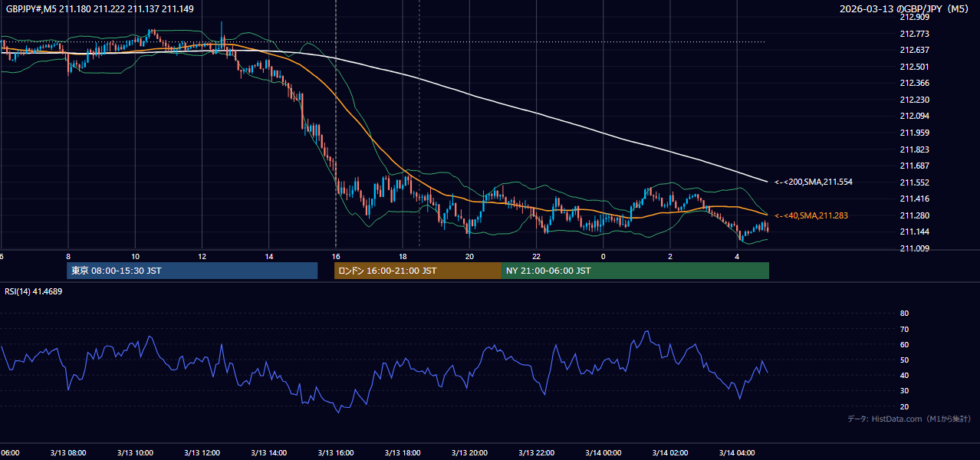Click the date label 3/13 16:00

tap(336, 452)
